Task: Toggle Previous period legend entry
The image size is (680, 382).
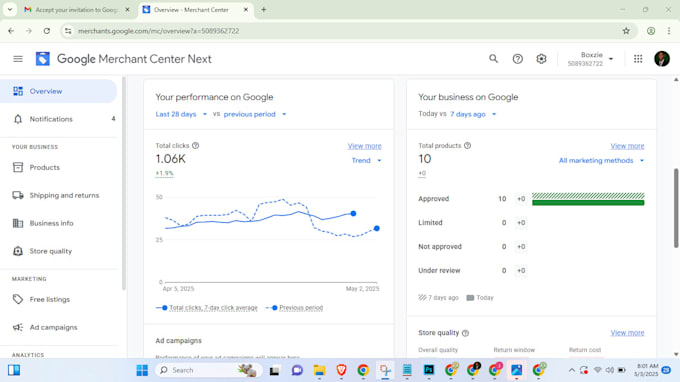Action: (294, 307)
